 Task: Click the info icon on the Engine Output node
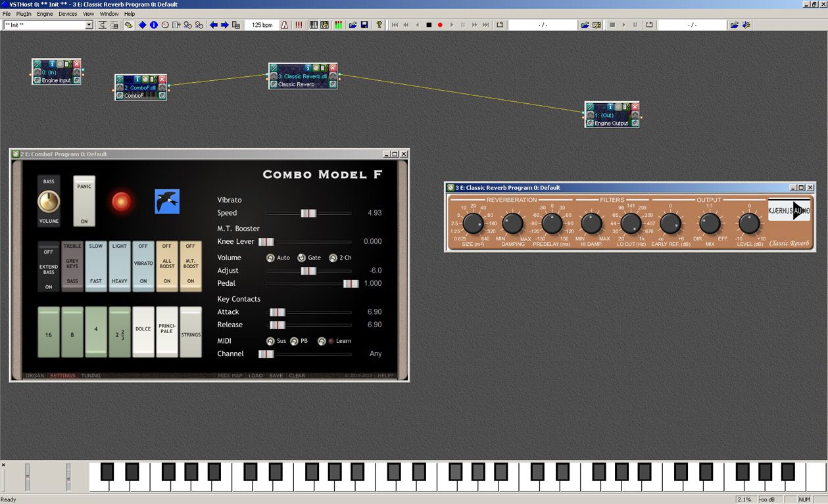[611, 106]
